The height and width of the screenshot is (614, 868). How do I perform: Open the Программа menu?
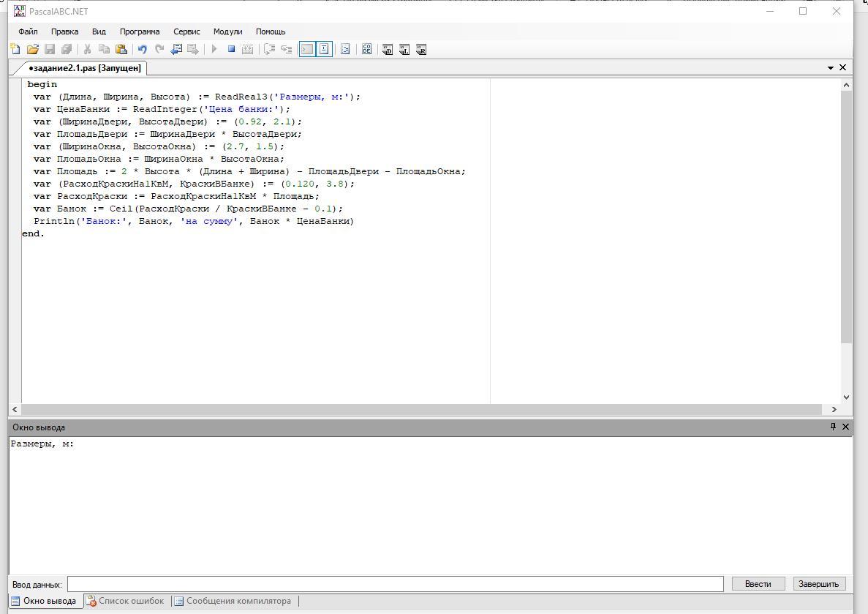[x=140, y=31]
